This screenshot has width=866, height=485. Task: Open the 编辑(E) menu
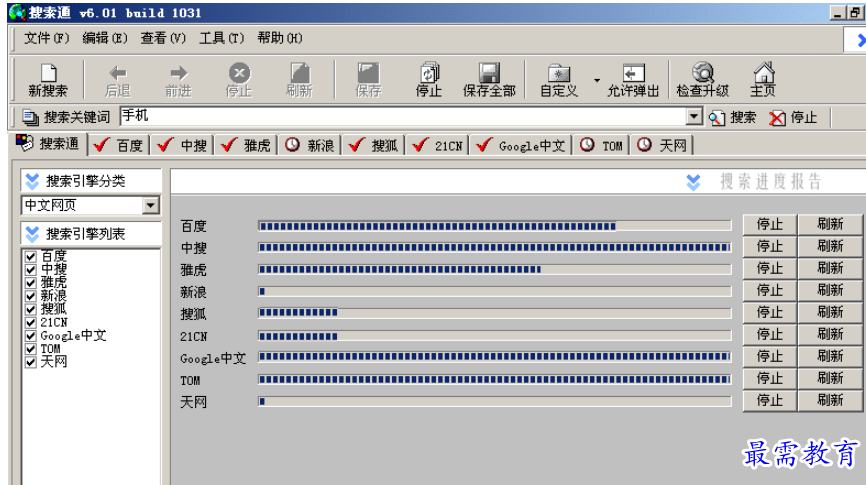point(105,38)
